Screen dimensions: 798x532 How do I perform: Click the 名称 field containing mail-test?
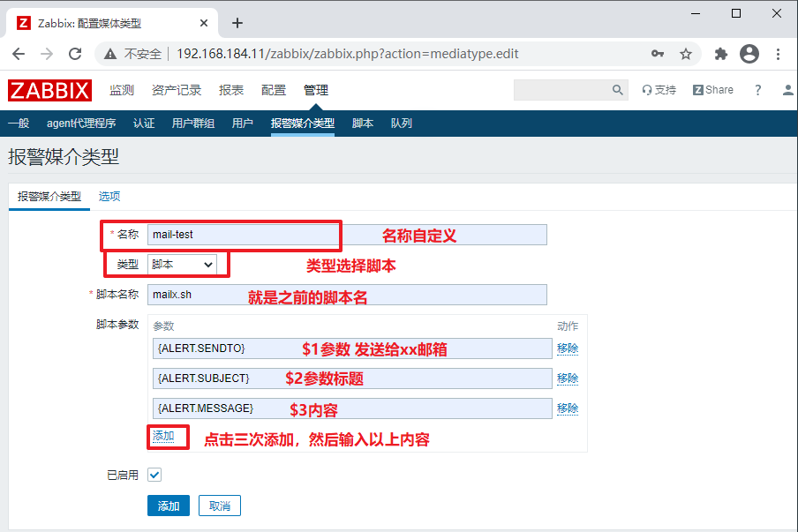point(347,235)
